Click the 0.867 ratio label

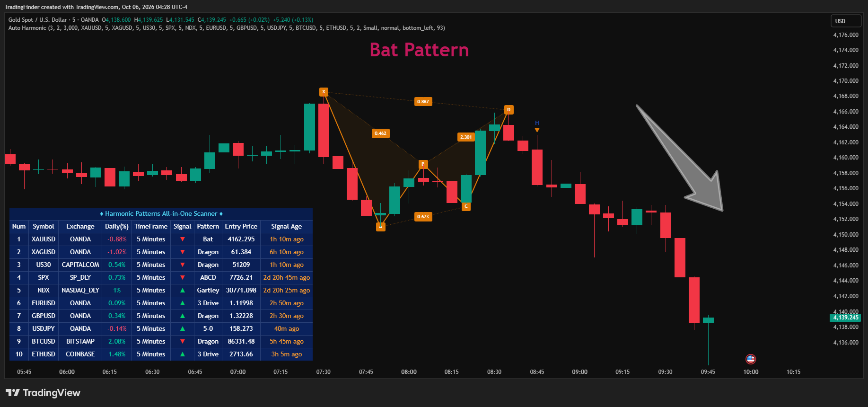(x=423, y=102)
